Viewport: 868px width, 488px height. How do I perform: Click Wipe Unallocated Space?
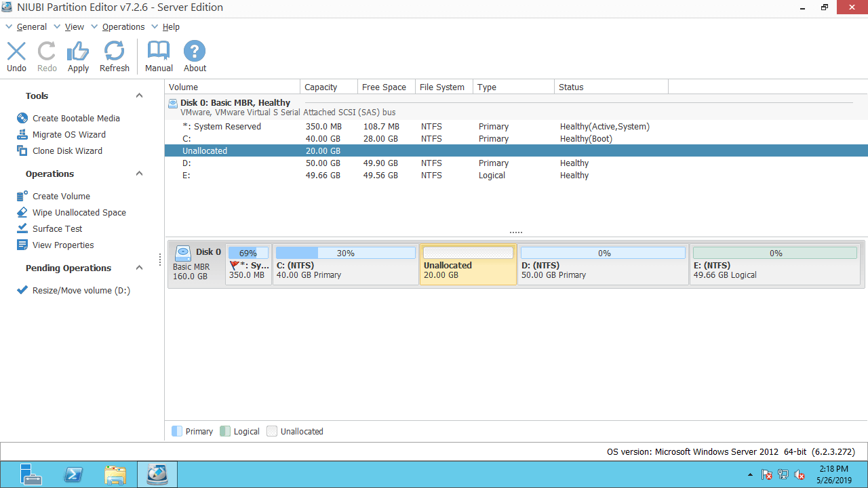point(79,212)
